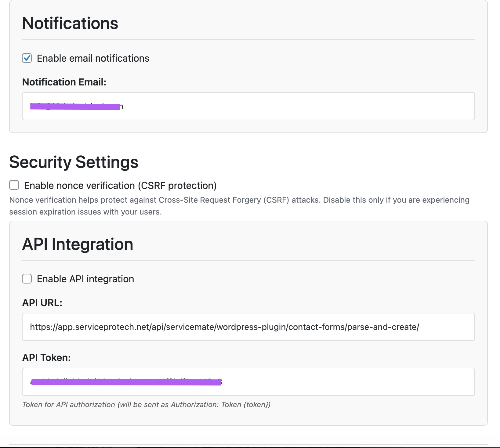The height and width of the screenshot is (448, 500).
Task: Click the Security Settings heading
Action: click(74, 162)
